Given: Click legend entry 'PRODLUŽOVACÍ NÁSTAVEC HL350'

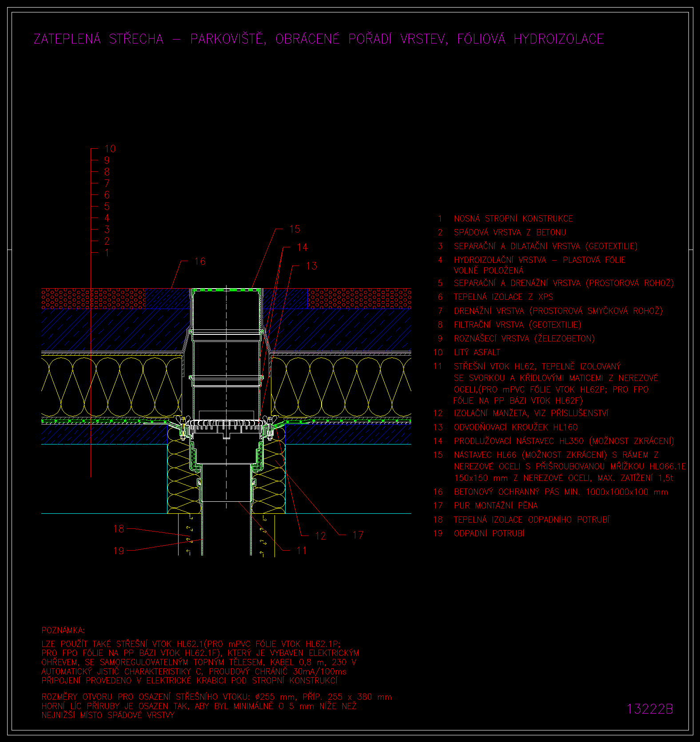Looking at the screenshot, I should tap(564, 441).
